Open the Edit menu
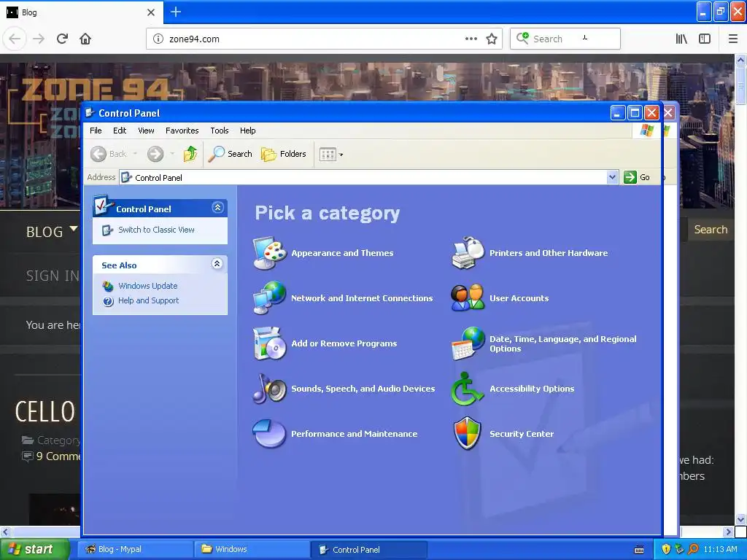Screen dimensions: 747x560 click(120, 131)
